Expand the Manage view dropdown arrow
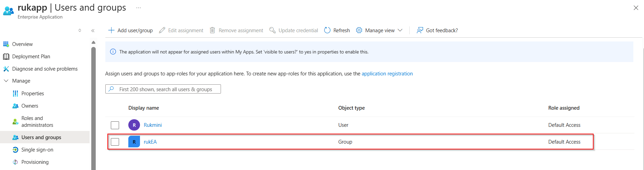 pos(400,30)
